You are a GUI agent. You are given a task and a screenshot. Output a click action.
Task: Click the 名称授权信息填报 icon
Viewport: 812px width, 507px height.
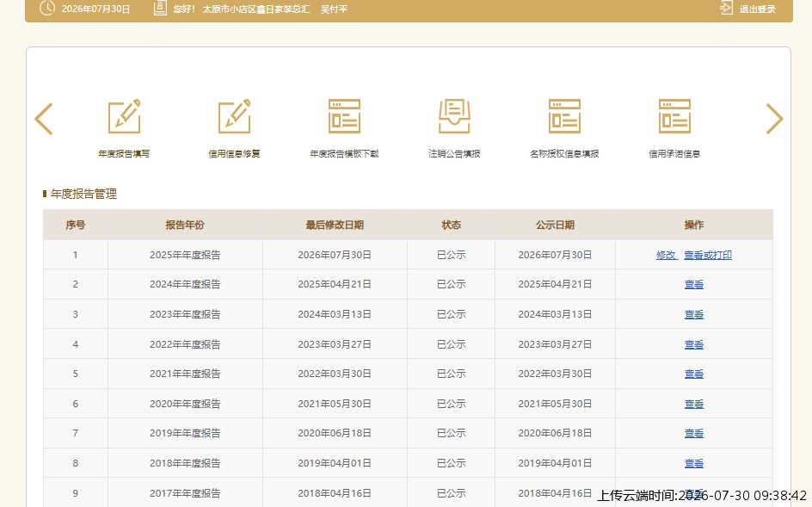pyautogui.click(x=564, y=116)
